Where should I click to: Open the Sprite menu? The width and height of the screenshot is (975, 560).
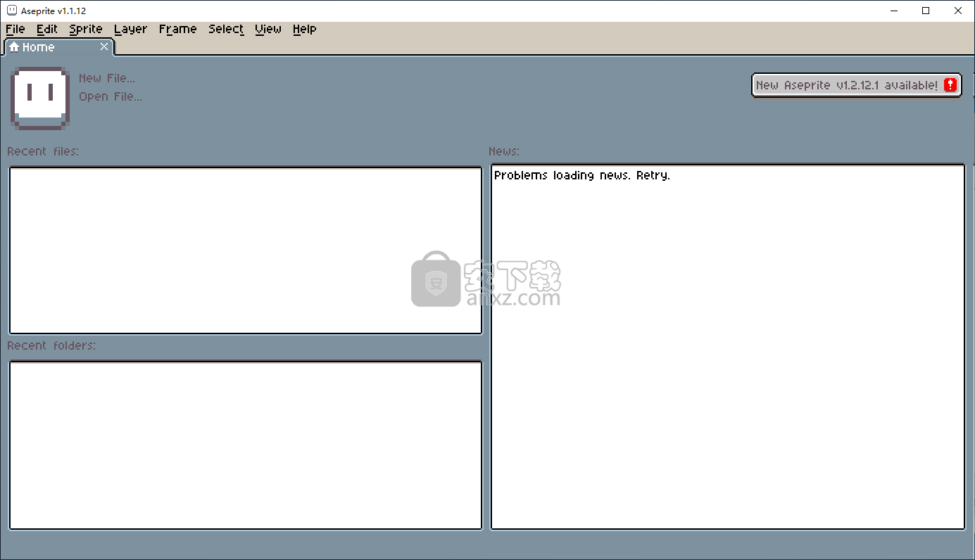point(86,29)
